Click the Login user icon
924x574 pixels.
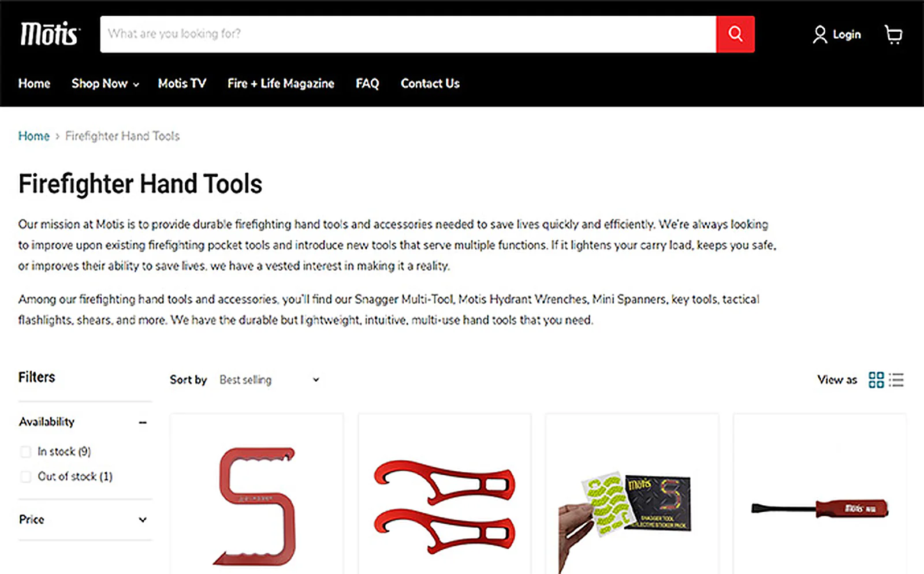pos(819,35)
